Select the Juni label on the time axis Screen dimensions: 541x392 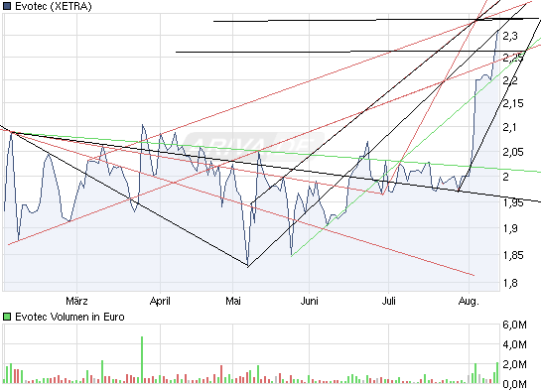309,301
